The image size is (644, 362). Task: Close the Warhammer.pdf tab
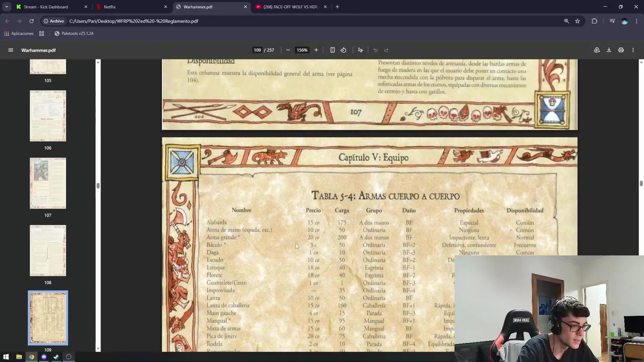[246, 7]
